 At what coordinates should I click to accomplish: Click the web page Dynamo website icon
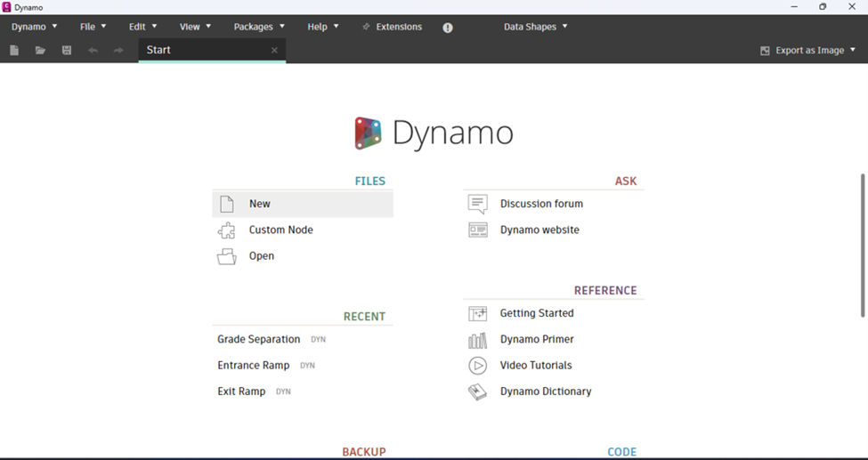coord(478,230)
